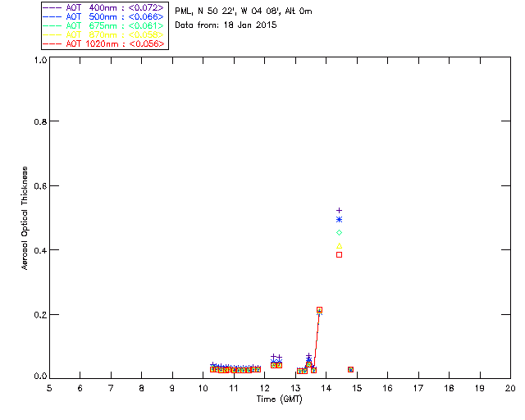
Task: Click the hour 6 x-axis label
Action: tap(80, 388)
